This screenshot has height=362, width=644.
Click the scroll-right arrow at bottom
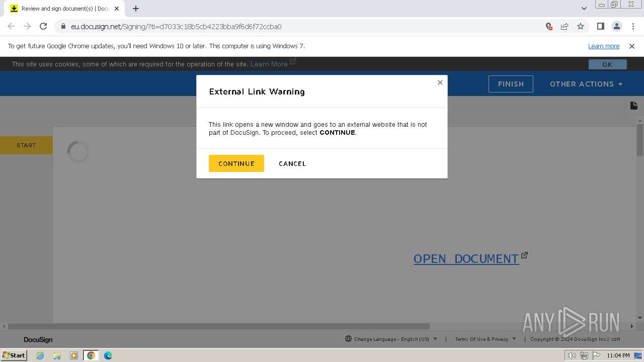(632, 326)
